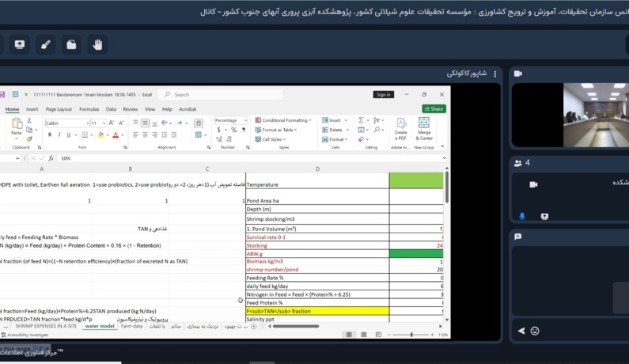Click the Insert Function fx icon
Image resolution: width=629 pixels, height=364 pixels.
(51, 158)
